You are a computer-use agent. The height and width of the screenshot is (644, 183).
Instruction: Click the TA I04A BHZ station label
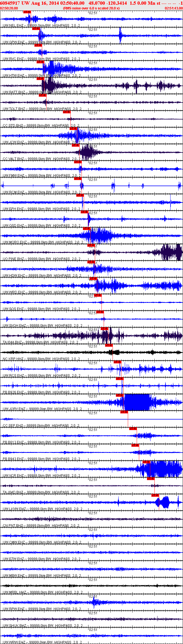point(13,342)
